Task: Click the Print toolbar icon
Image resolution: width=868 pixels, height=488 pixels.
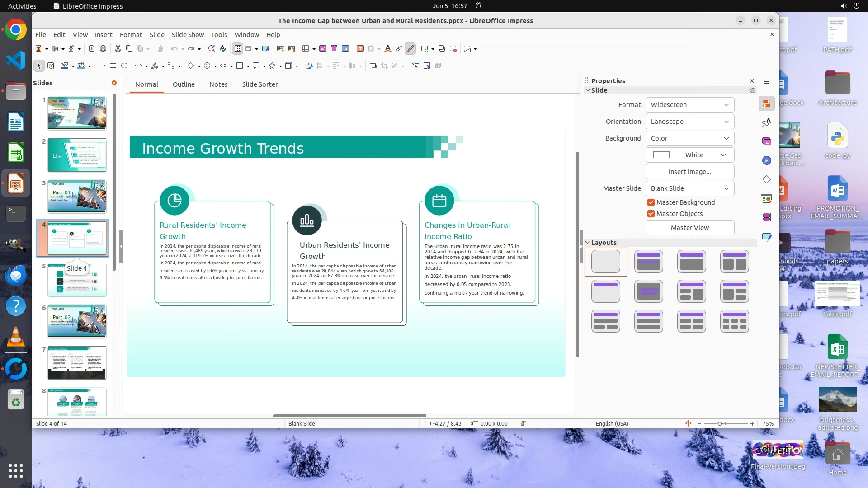Action: pos(103,49)
